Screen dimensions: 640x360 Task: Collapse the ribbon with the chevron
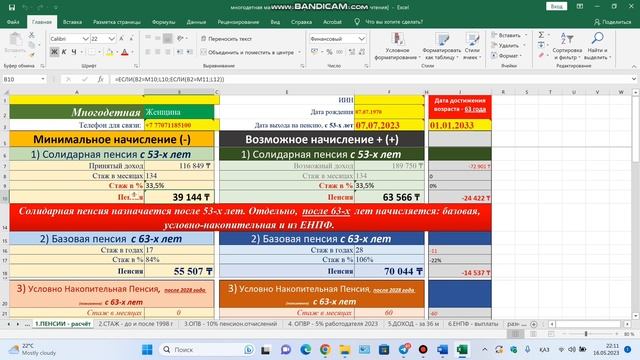[x=633, y=66]
